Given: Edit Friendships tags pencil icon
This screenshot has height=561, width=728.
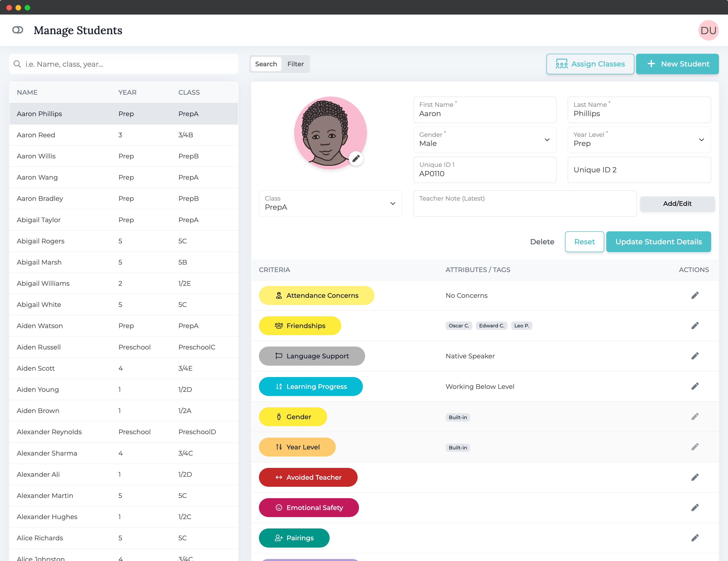Looking at the screenshot, I should pos(695,326).
